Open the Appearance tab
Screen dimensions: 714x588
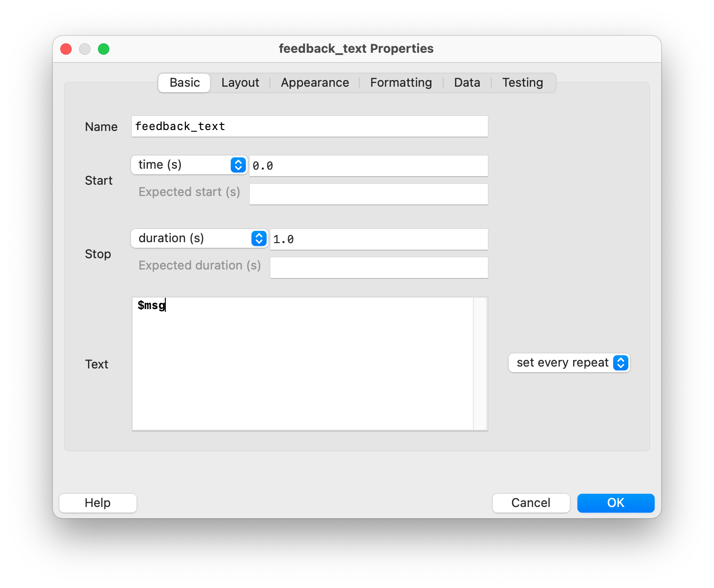[315, 83]
